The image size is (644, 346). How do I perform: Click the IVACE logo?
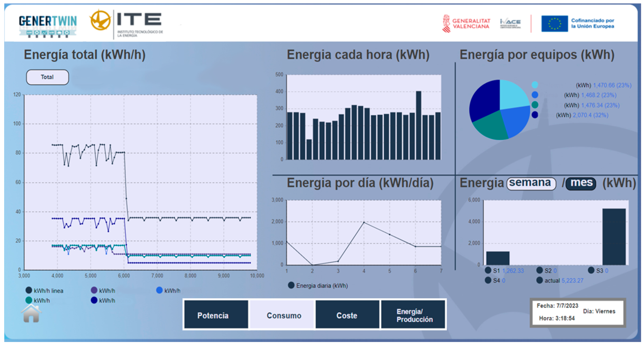click(510, 23)
